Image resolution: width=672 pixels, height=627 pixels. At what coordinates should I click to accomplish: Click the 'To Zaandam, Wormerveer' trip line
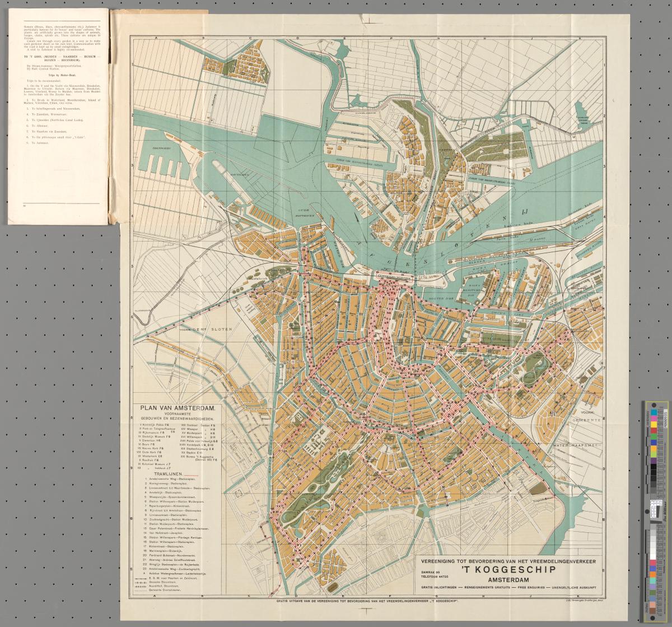coord(49,114)
